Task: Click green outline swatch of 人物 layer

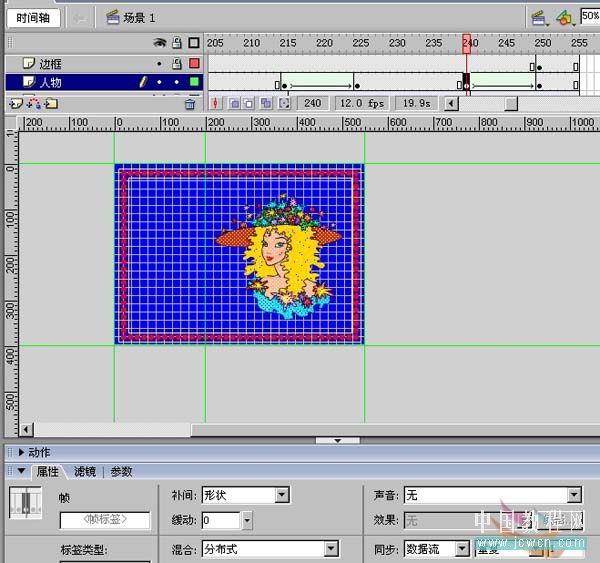Action: pyautogui.click(x=194, y=82)
